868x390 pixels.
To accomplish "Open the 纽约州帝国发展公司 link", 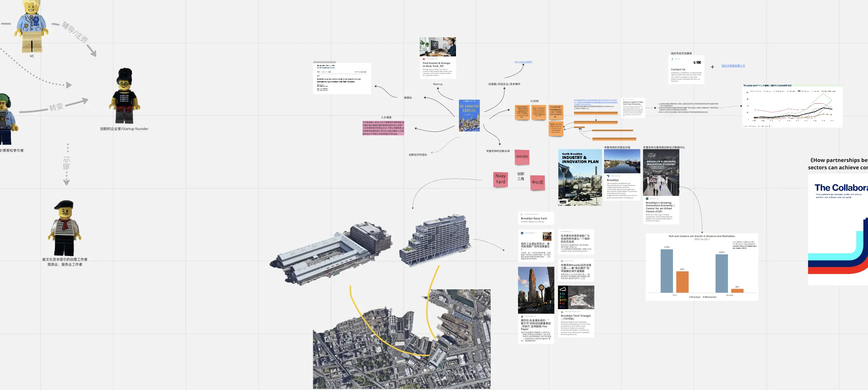I will 733,66.
